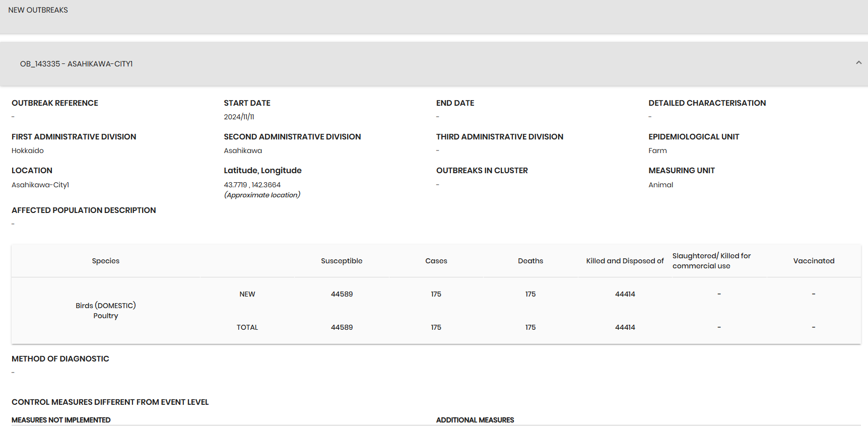The image size is (868, 435).
Task: Click the Killed and Disposed of header
Action: click(625, 261)
